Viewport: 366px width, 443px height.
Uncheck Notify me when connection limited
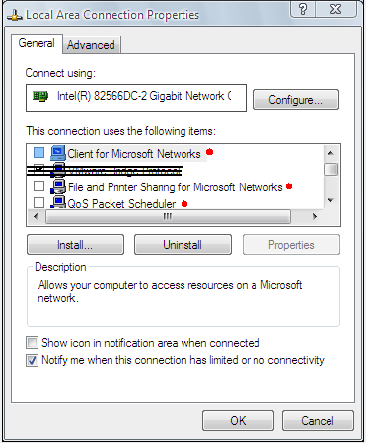(x=32, y=360)
